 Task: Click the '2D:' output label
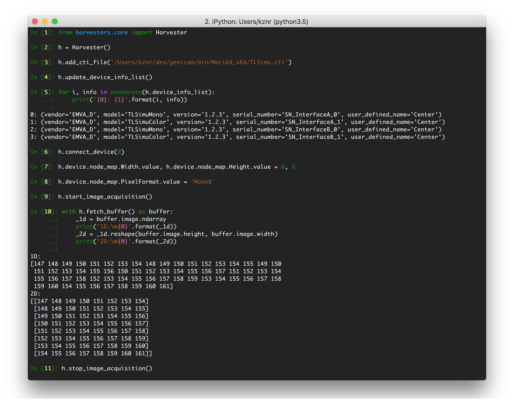35,294
